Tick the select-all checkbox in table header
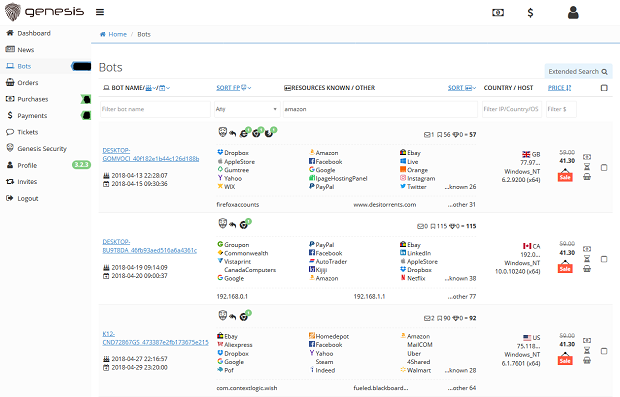Screen dimensions: 620x397 (604, 88)
